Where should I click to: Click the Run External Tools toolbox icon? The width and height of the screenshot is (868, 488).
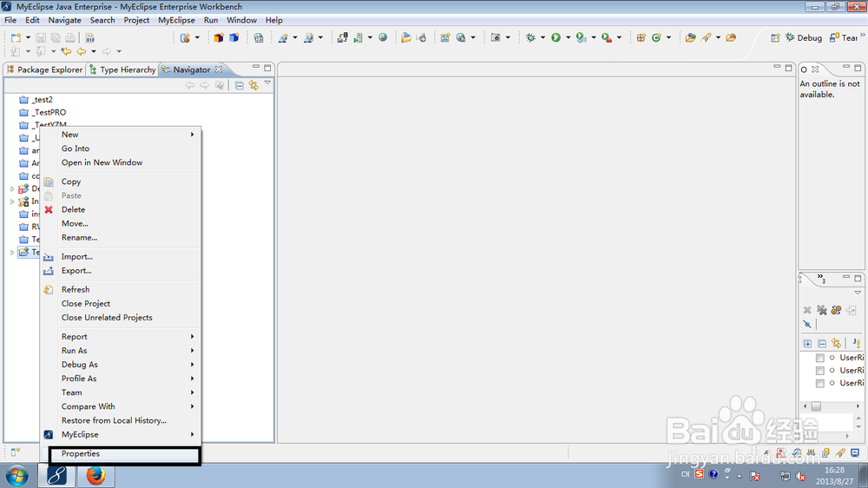pyautogui.click(x=607, y=37)
